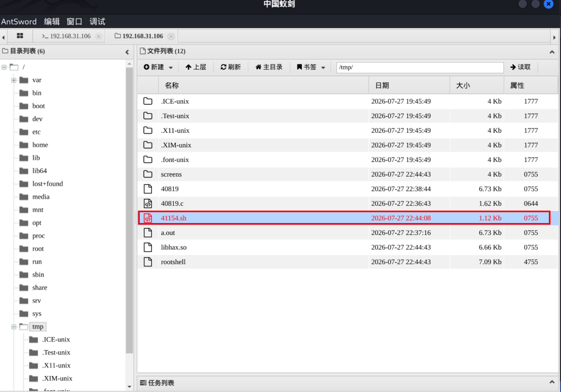Select the libhax.so file name
This screenshot has height=392, width=561.
click(x=174, y=247)
